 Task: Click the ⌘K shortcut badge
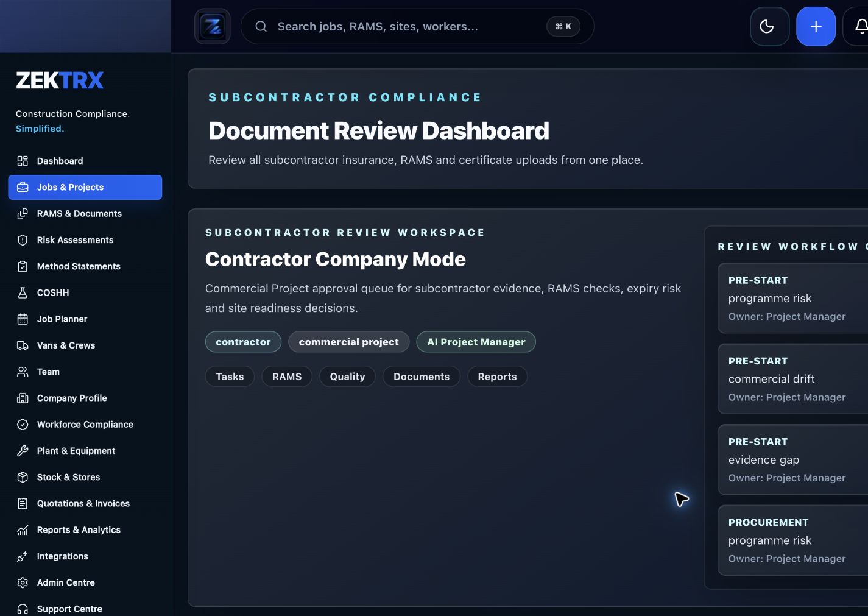point(563,26)
